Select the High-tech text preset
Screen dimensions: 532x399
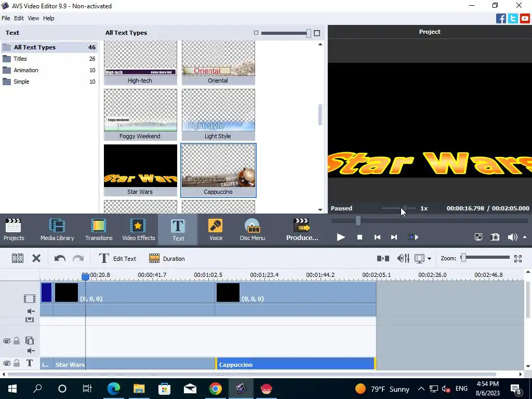pyautogui.click(x=140, y=63)
